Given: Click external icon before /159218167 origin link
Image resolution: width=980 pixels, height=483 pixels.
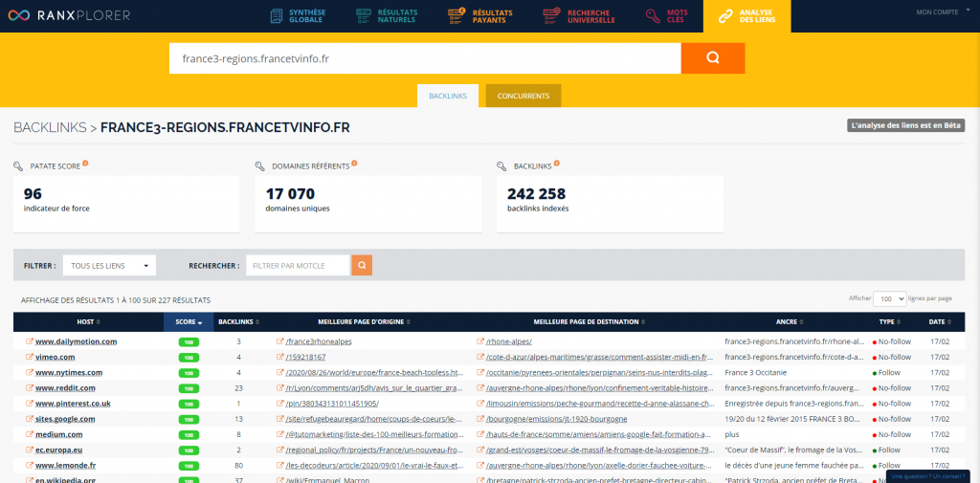Looking at the screenshot, I should (x=280, y=357).
